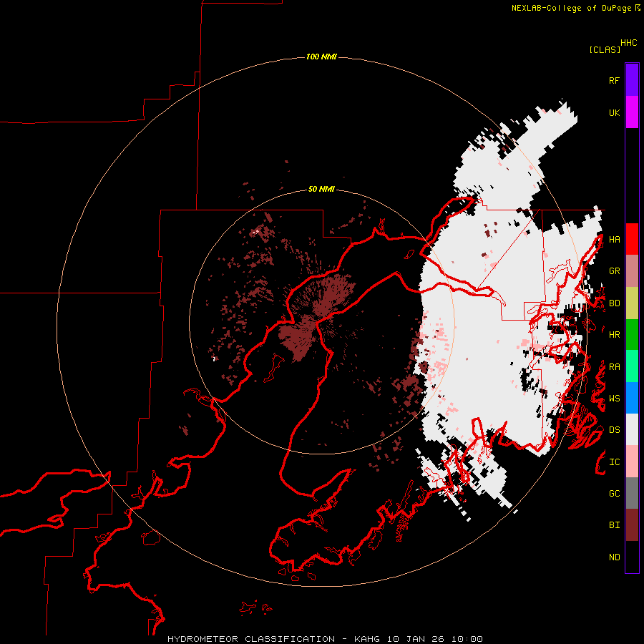Click the BI legend label
Screen dimensions: 644x644
click(615, 525)
